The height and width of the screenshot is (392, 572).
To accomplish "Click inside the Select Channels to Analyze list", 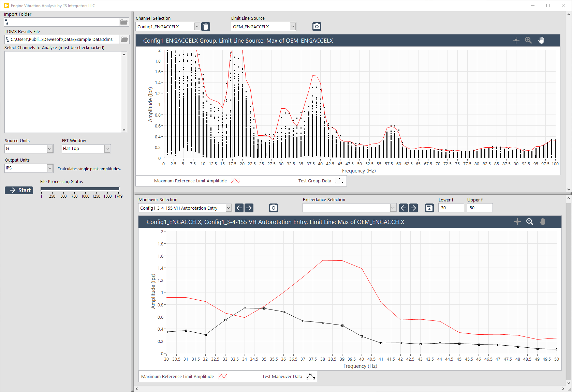I will click(x=63, y=92).
